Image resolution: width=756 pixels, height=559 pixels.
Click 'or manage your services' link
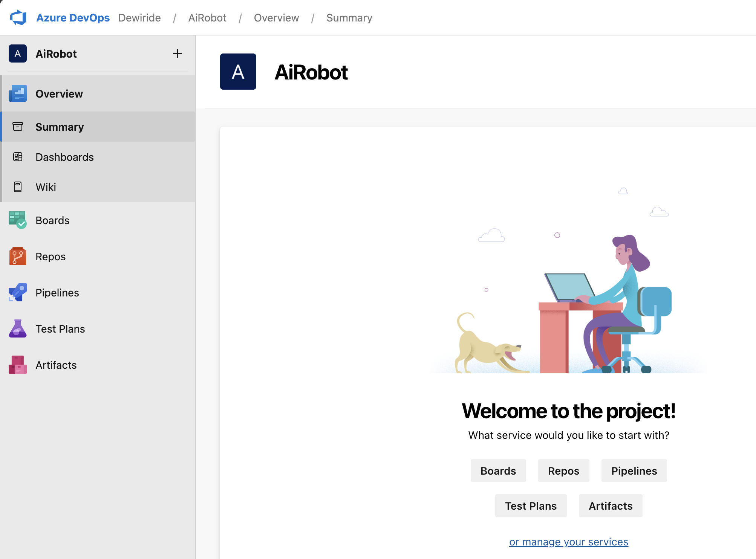[x=568, y=542]
